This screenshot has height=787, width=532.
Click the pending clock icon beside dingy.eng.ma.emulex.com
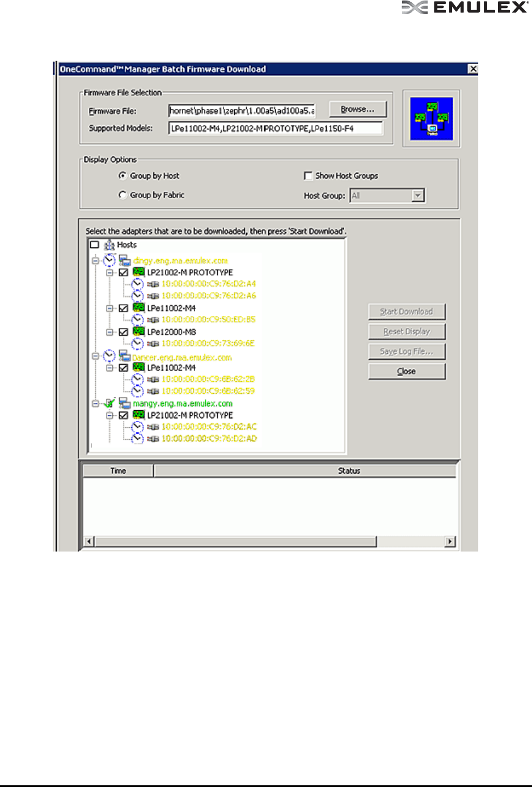(x=109, y=260)
